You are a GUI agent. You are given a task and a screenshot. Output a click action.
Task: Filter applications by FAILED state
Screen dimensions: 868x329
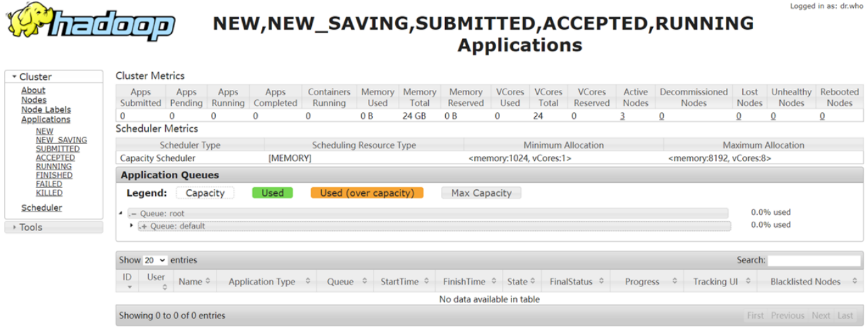coord(49,184)
